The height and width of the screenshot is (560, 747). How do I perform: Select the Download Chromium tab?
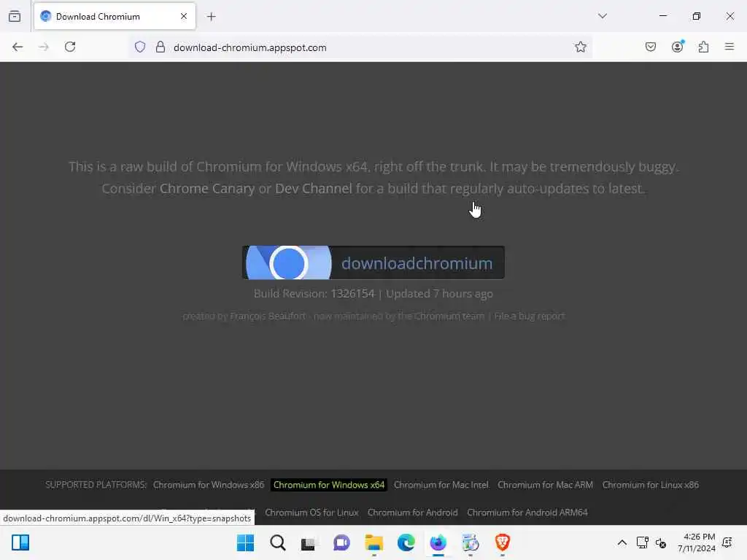coord(115,16)
